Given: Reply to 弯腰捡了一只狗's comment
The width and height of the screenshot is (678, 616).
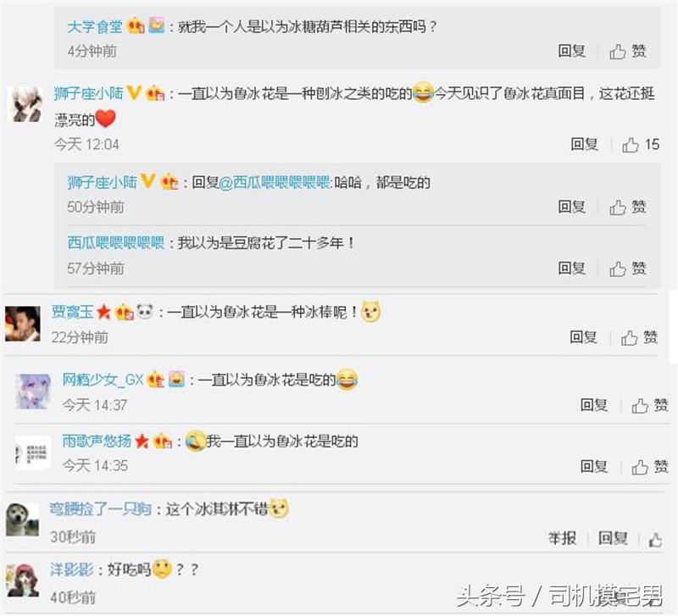Looking at the screenshot, I should [x=613, y=538].
